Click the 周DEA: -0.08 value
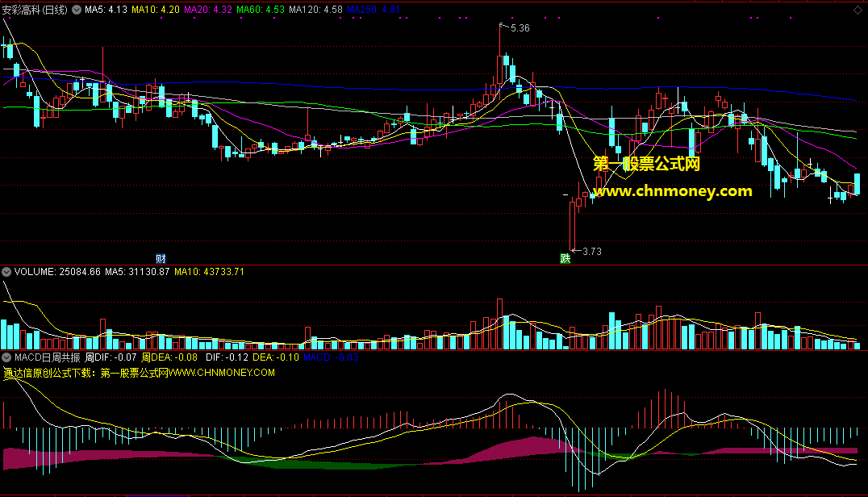868x497 pixels. (x=169, y=357)
